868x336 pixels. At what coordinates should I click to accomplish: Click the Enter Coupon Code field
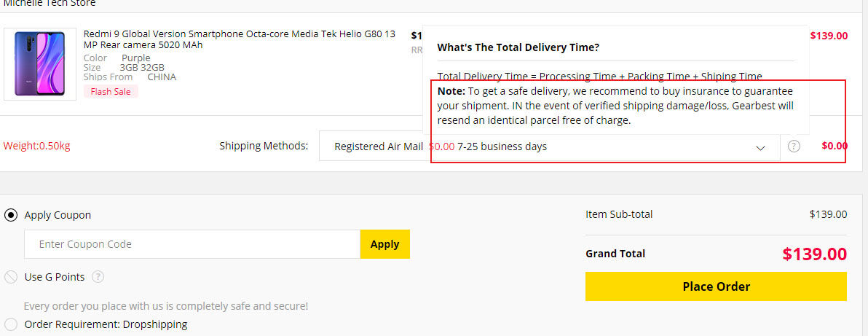point(192,244)
